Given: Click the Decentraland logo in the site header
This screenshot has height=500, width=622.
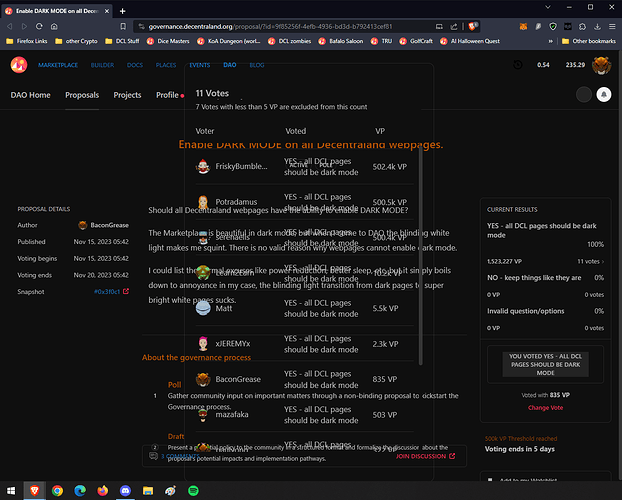Looking at the screenshot, I should (x=19, y=65).
